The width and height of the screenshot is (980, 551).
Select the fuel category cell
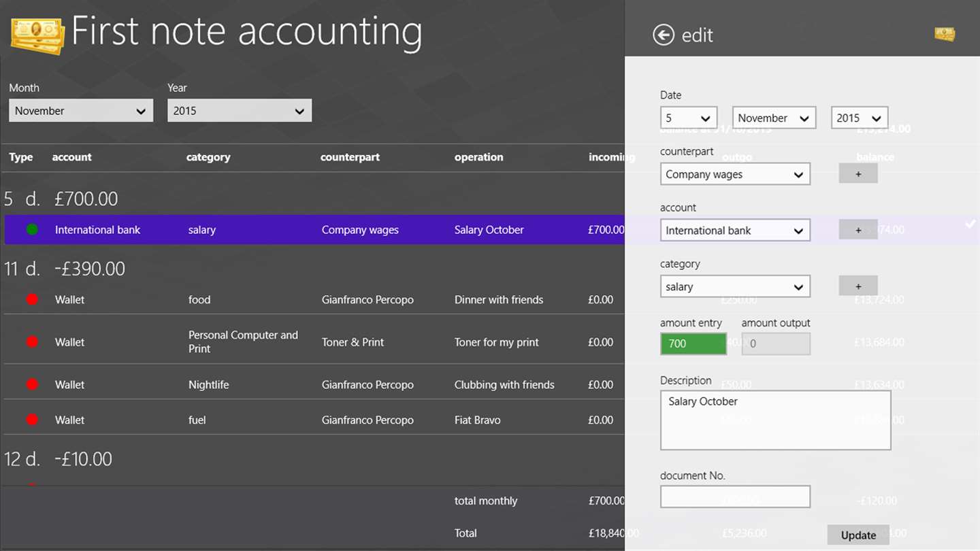[x=197, y=420]
